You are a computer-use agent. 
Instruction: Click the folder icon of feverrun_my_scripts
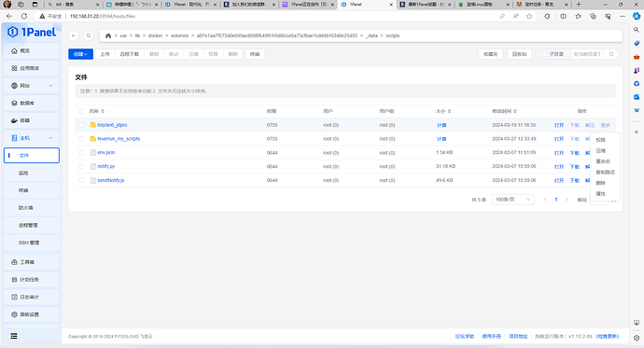92,139
